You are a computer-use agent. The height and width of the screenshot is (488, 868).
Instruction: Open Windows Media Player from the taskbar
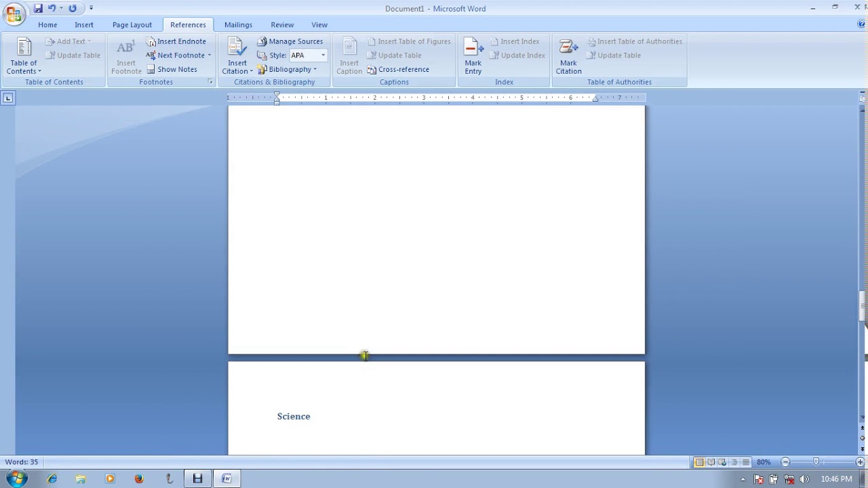tap(110, 479)
